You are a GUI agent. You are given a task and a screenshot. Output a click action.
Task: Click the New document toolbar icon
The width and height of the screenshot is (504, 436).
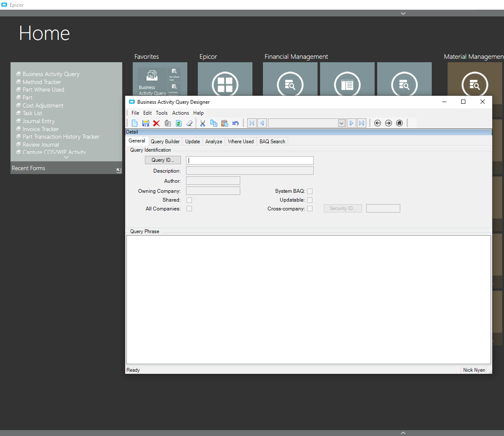(134, 123)
